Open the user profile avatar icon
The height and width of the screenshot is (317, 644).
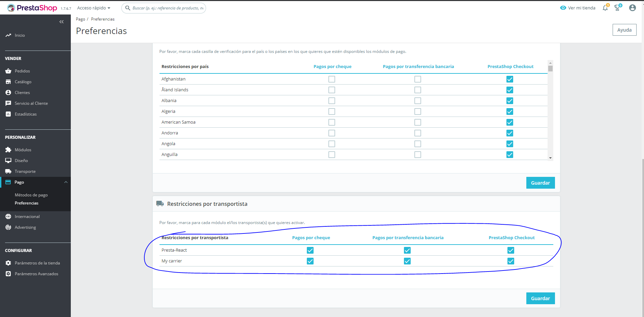pyautogui.click(x=633, y=8)
